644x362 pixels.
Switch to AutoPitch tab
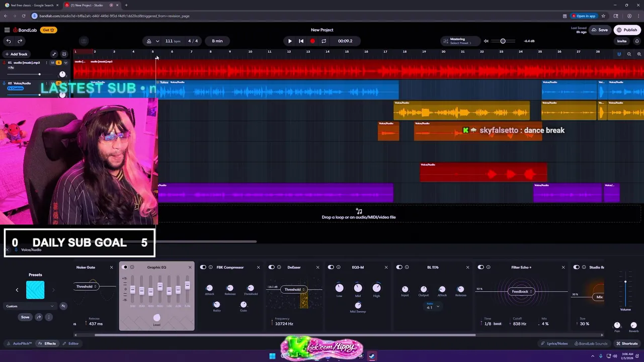coord(20,343)
